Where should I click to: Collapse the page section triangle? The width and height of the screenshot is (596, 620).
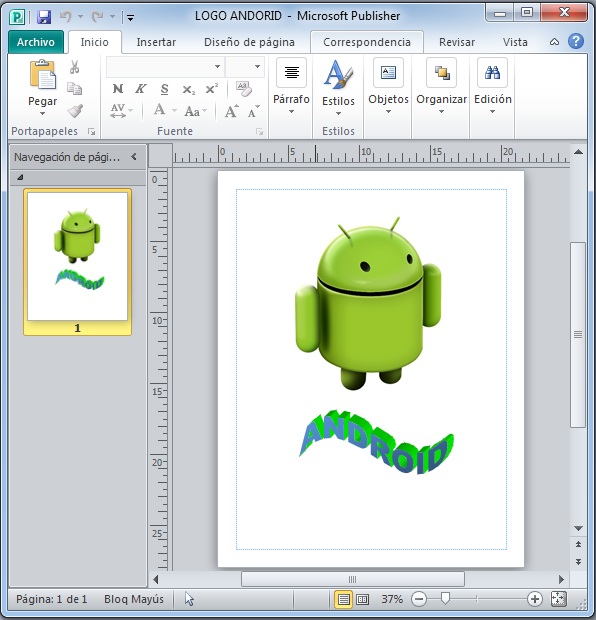point(20,178)
